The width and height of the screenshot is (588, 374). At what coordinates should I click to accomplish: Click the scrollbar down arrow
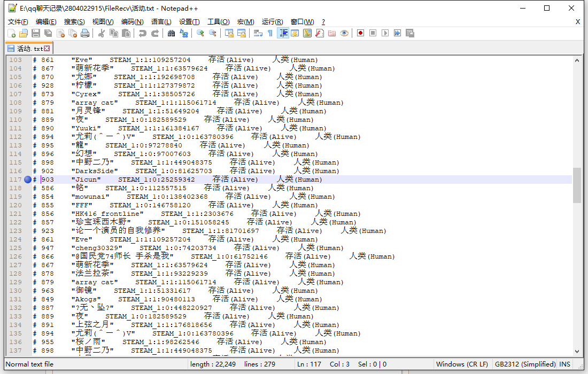(x=577, y=351)
